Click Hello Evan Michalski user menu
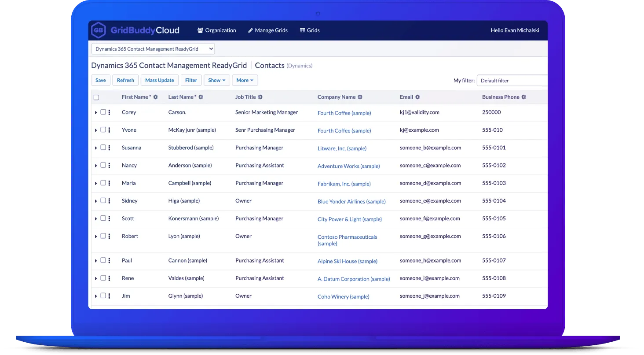Image resolution: width=644 pixels, height=355 pixels. 515,30
